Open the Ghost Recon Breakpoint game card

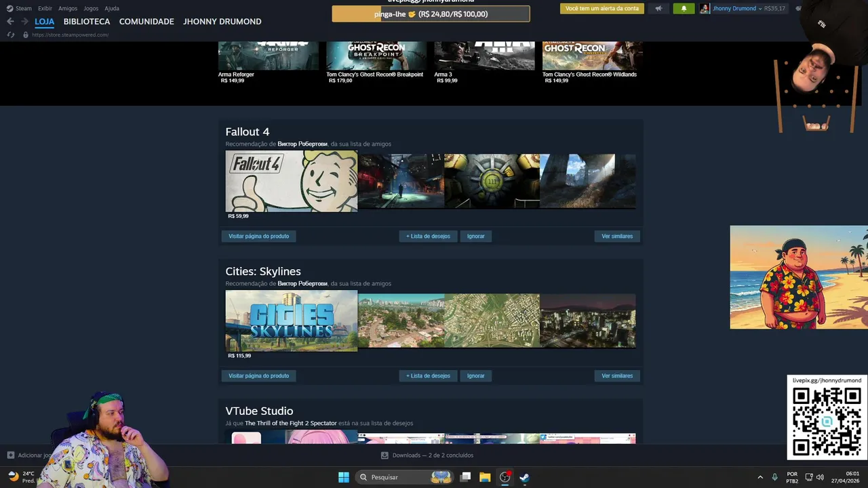point(376,63)
